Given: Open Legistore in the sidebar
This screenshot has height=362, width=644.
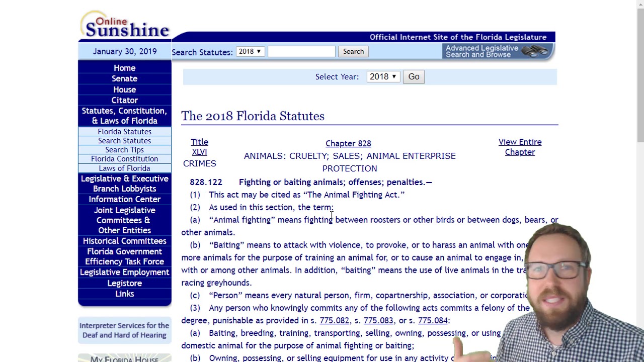Looking at the screenshot, I should tap(124, 283).
